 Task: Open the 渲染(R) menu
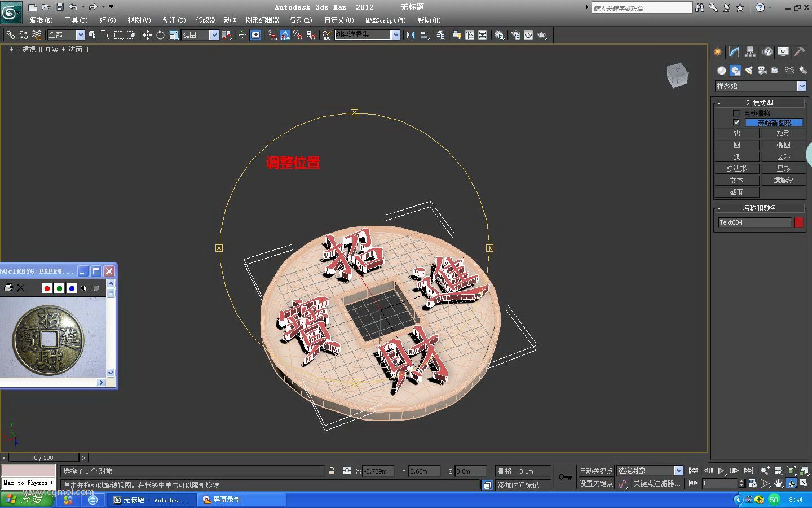pyautogui.click(x=301, y=20)
